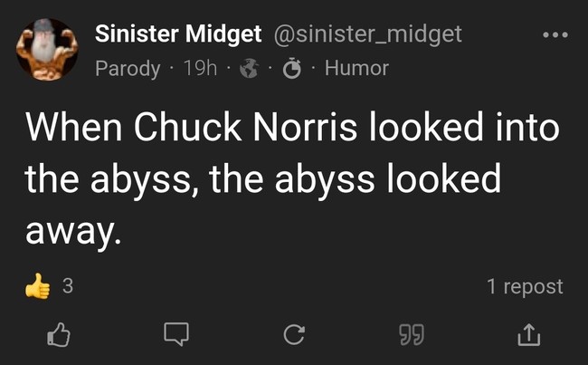The width and height of the screenshot is (588, 365).
Task: Repost using the circular arrow icon
Action: [293, 336]
